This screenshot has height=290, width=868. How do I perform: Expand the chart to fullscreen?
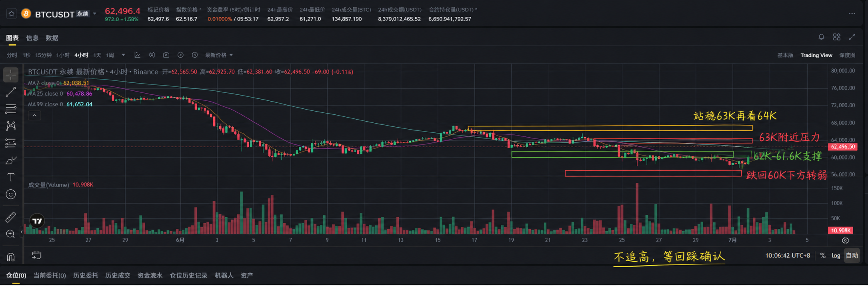coord(852,37)
